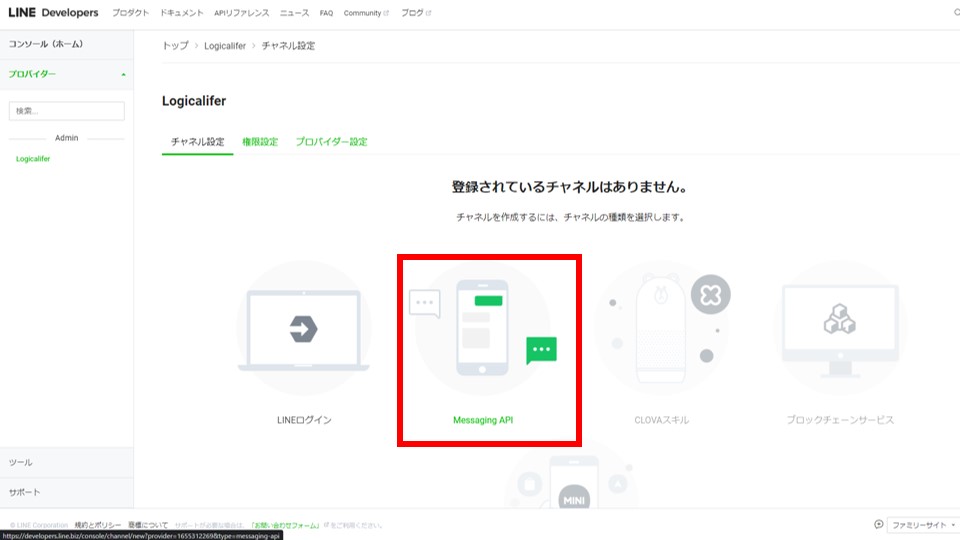Viewport: 960px width, 540px height.
Task: Pick the ブロックチェーンサービス monitor icon
Action: (x=839, y=329)
